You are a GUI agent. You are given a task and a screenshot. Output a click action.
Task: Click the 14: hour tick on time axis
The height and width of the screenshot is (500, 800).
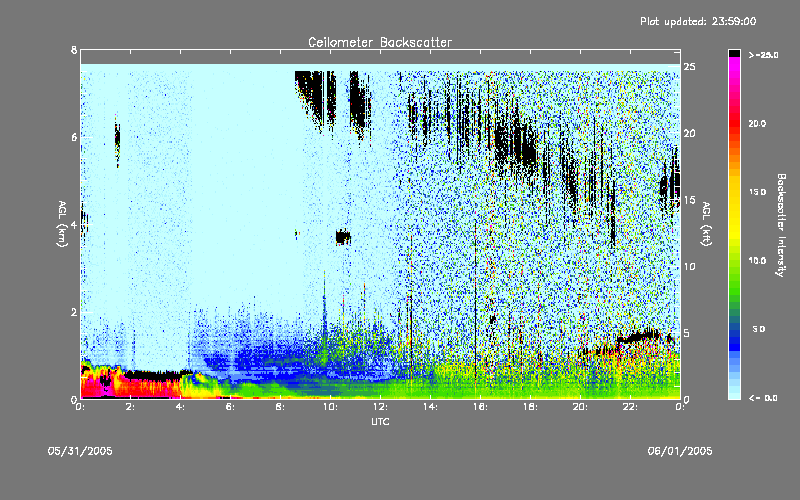(430, 407)
